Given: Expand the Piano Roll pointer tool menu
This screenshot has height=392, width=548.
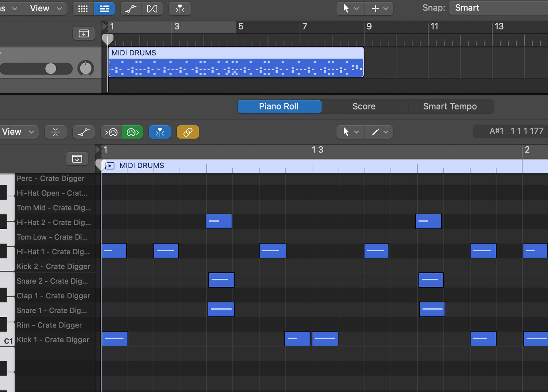Looking at the screenshot, I should pyautogui.click(x=350, y=132).
